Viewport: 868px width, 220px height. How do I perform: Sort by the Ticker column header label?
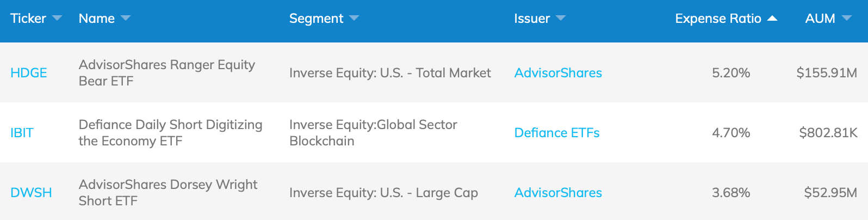[x=28, y=19]
